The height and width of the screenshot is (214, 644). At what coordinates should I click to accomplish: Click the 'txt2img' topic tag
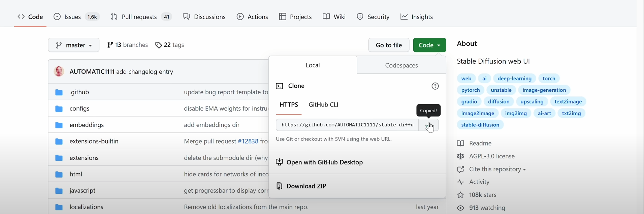(571, 113)
